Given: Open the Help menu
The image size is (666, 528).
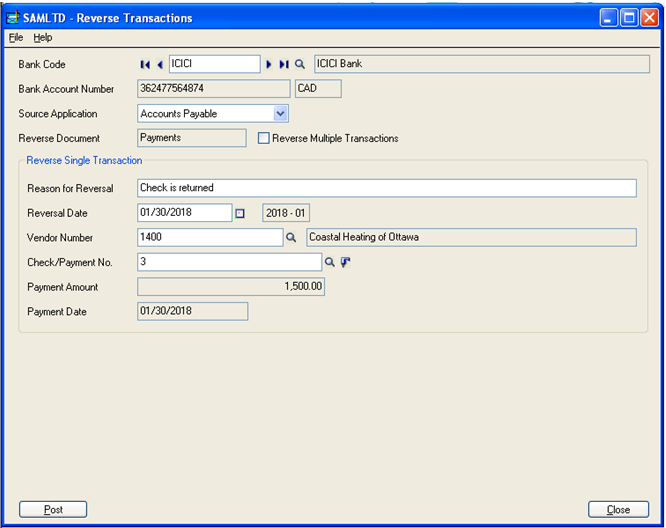Looking at the screenshot, I should click(42, 37).
